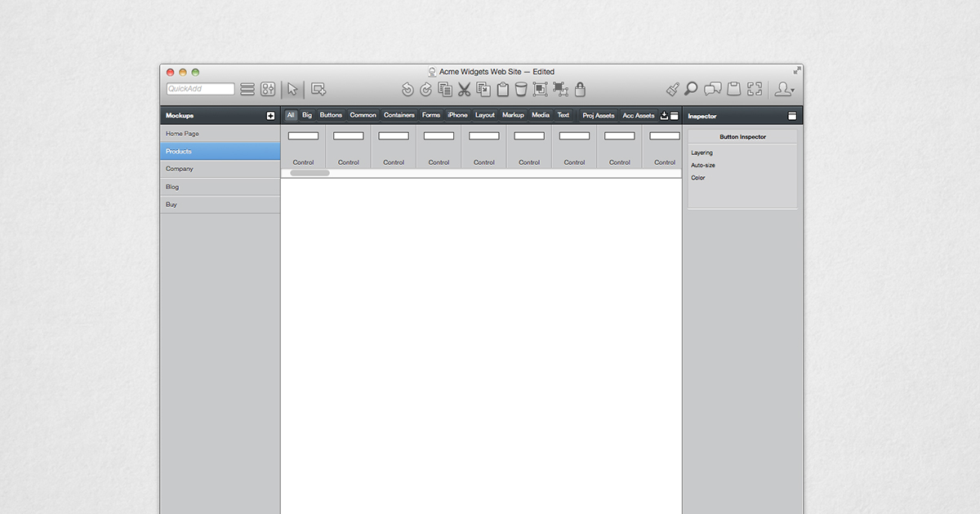Switch to the iPhone category tab

coord(457,115)
